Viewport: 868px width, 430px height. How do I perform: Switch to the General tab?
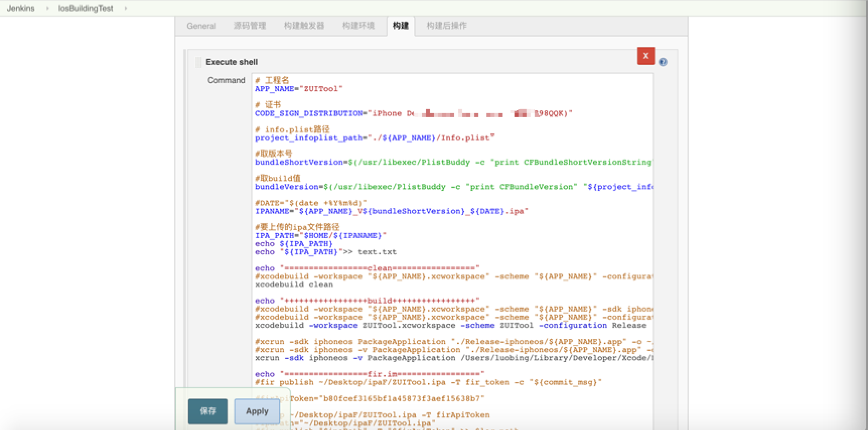click(201, 26)
